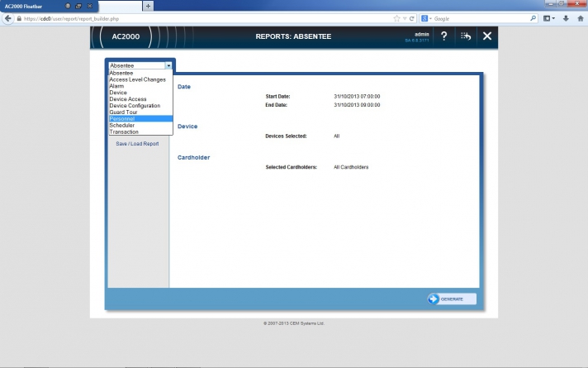
Task: Choose Transaction report type
Action: [x=140, y=131]
